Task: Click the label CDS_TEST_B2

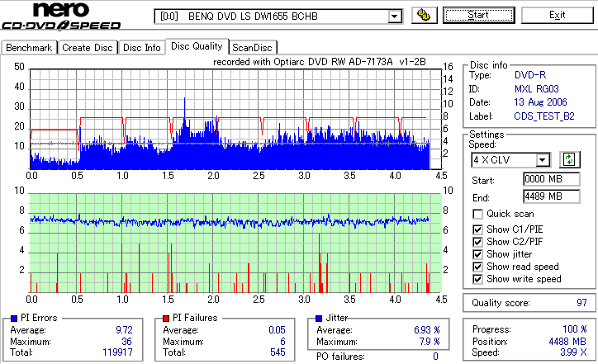Action: [544, 116]
